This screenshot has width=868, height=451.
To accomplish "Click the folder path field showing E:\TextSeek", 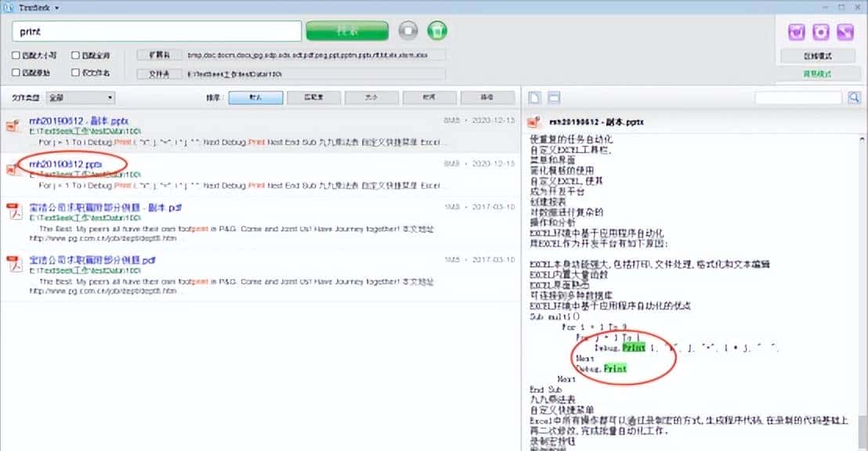I will click(x=316, y=74).
